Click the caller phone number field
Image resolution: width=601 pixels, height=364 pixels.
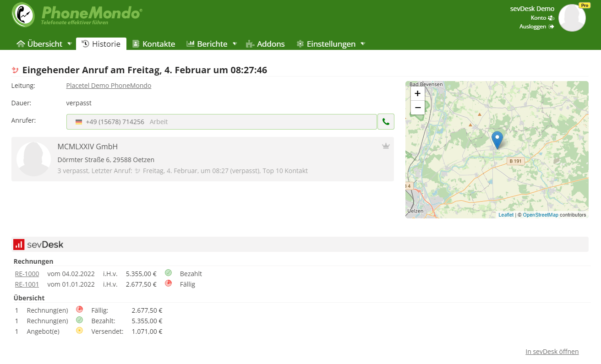[222, 122]
